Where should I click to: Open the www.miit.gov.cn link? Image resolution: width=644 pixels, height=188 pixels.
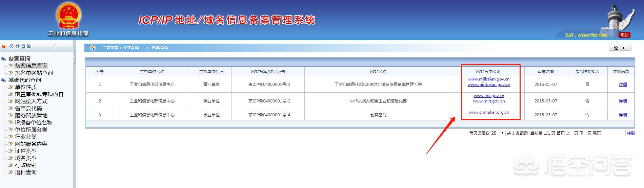pos(489,101)
